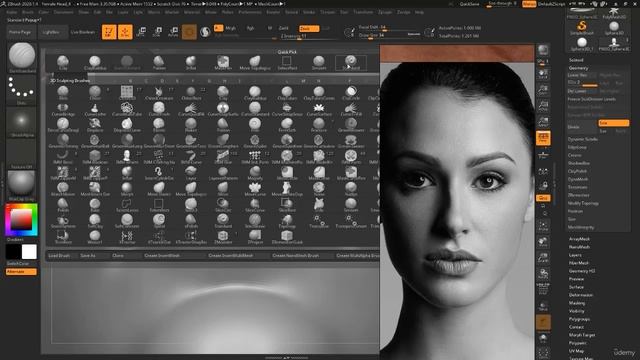The width and height of the screenshot is (640, 360).
Task: Expand the Subtool subpalette
Action: pos(576,60)
